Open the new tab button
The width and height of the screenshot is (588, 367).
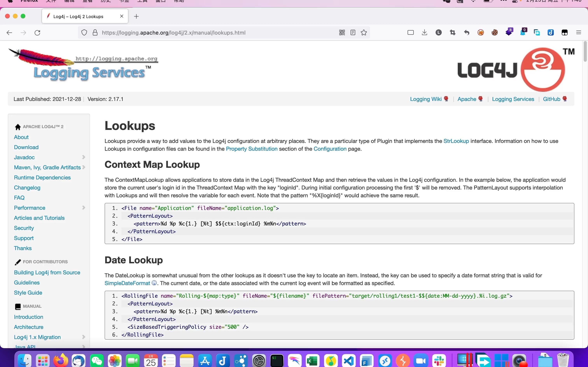136,16
